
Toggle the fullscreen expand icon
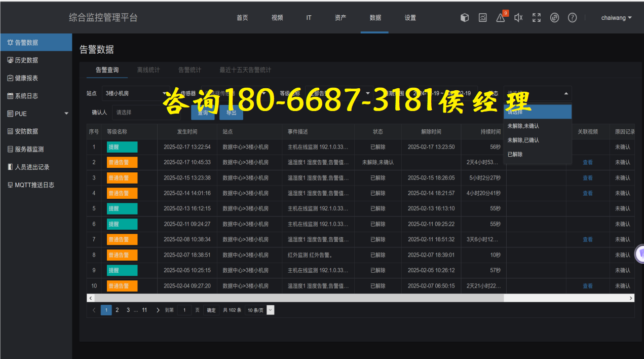tap(537, 18)
